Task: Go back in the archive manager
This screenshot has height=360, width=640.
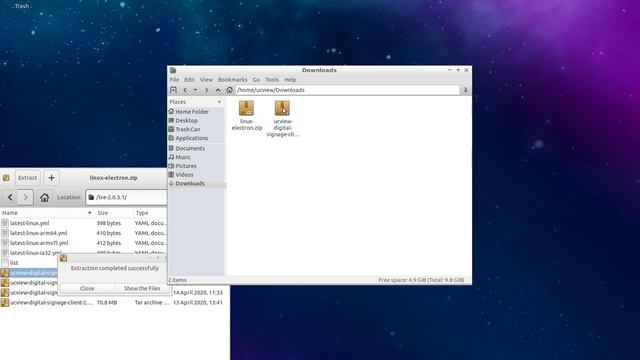Action: 10,197
